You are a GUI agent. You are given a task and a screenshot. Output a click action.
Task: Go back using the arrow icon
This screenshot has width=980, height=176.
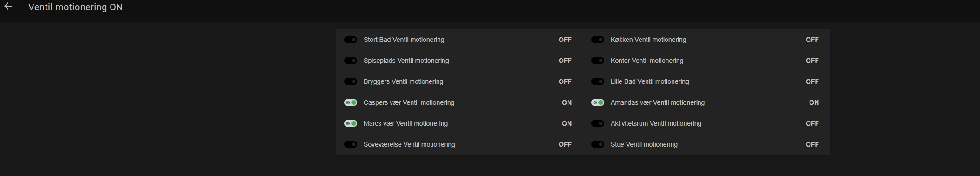click(x=8, y=7)
